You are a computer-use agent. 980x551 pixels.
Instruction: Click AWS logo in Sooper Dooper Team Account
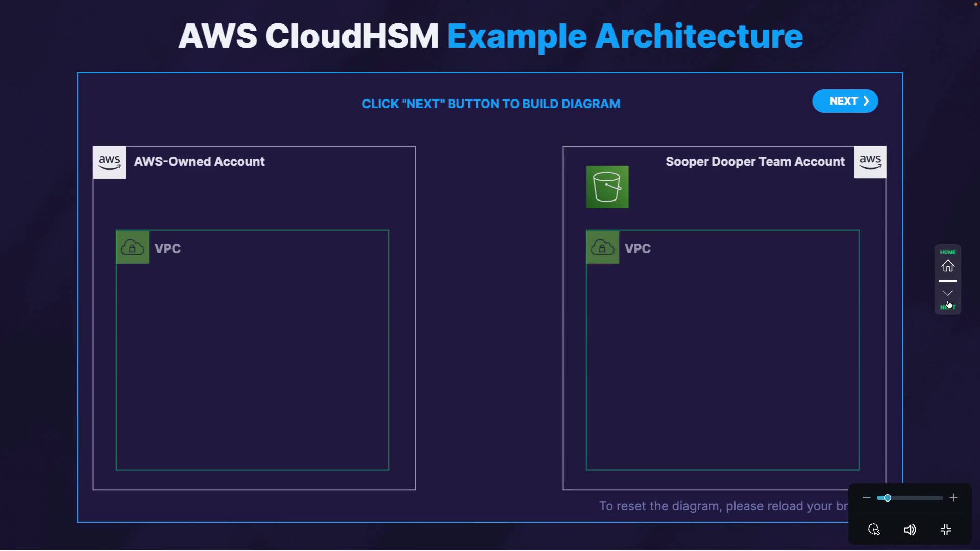[x=870, y=162]
